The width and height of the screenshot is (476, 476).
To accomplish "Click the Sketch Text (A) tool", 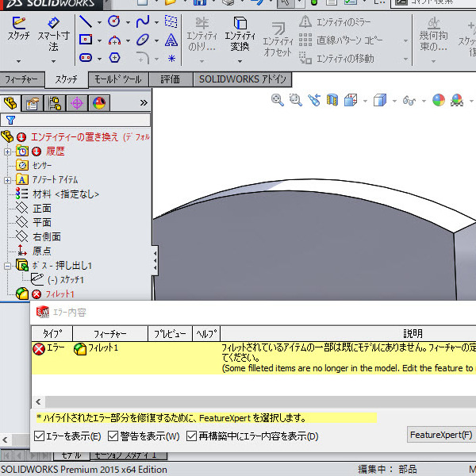I will (171, 40).
